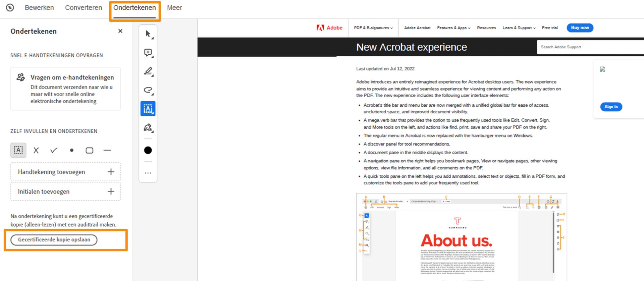Viewport: 644px width, 281px height.
Task: Choose the freehand lasso draw tool
Action: pyautogui.click(x=148, y=90)
